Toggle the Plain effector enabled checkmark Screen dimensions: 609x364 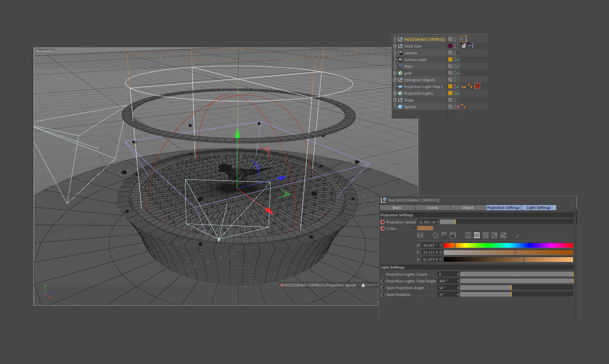click(458, 66)
